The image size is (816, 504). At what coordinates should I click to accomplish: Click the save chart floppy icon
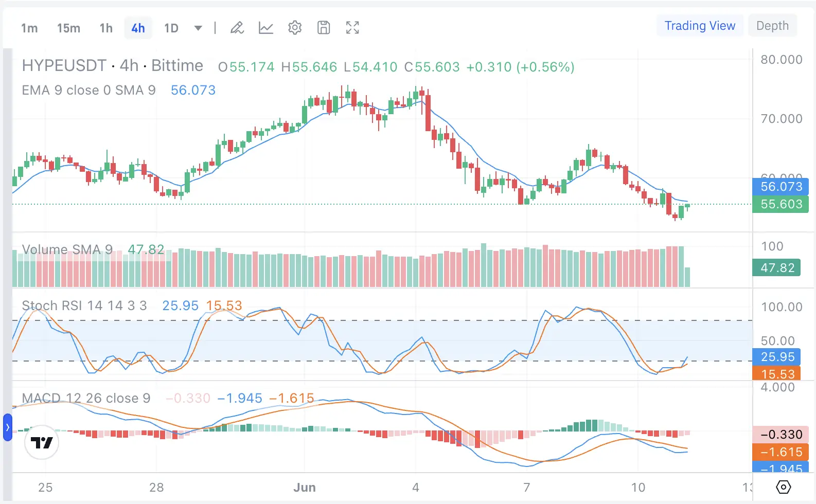[x=324, y=28]
